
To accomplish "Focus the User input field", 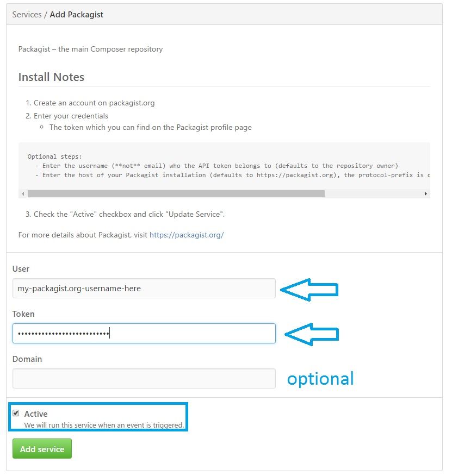I will point(144,289).
